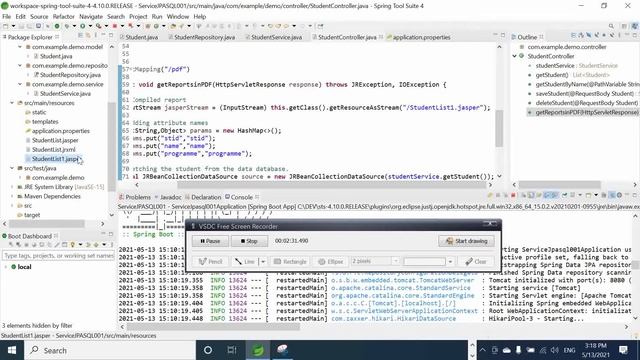Open VSDC pixel size dropdown

[x=395, y=261]
